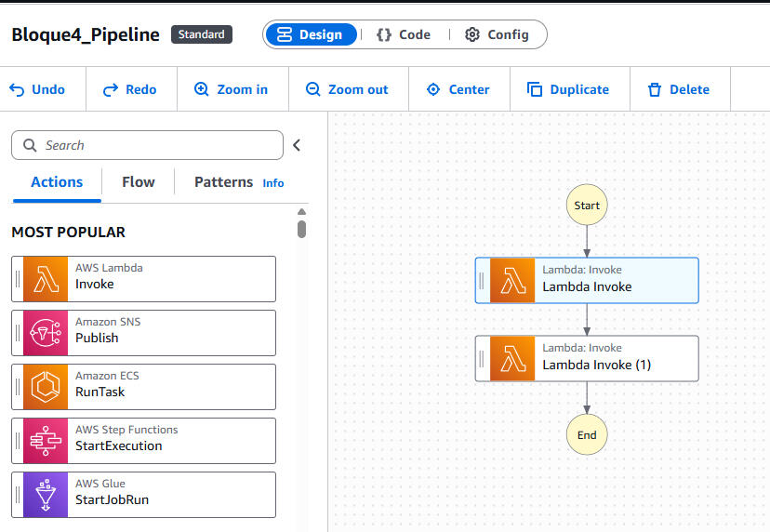Click the AWS Lambda Invoke icon in actions list

[x=46, y=279]
